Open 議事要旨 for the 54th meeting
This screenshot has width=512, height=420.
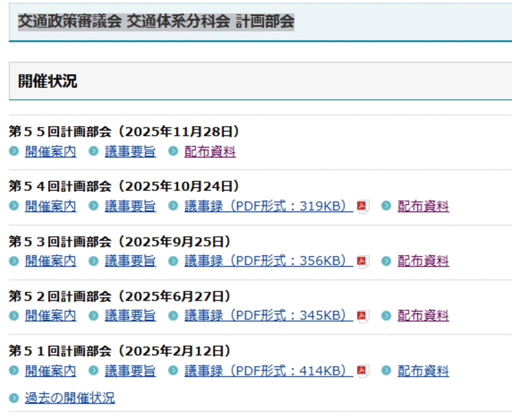130,206
